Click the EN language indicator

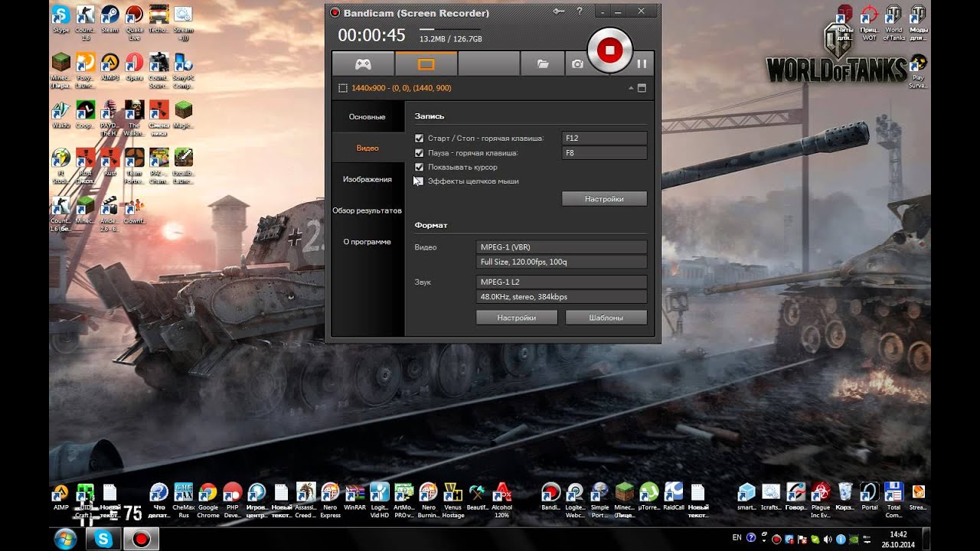pyautogui.click(x=737, y=538)
